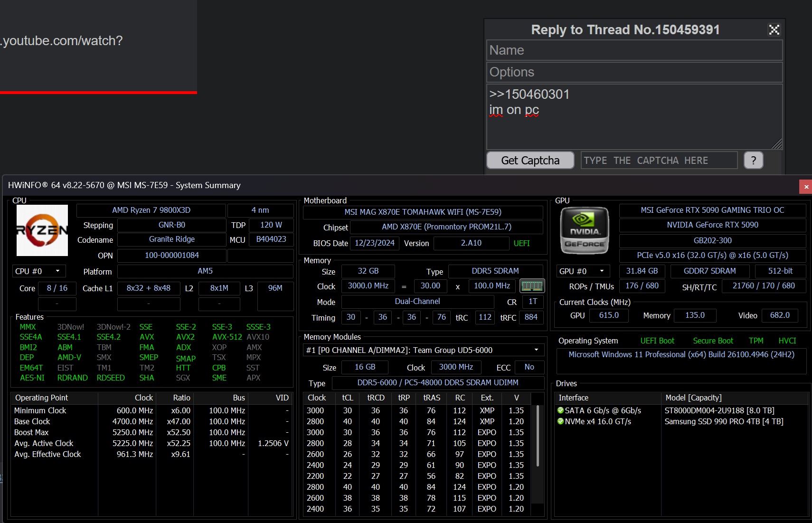This screenshot has width=812, height=523.
Task: Click the UEFI label next to BIOS version
Action: 521,243
